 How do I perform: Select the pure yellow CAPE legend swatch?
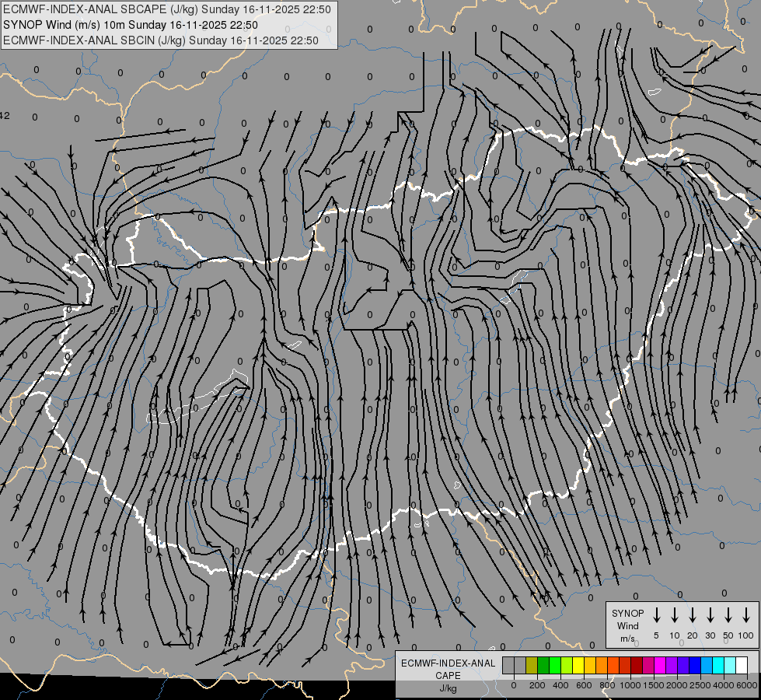pos(578,665)
